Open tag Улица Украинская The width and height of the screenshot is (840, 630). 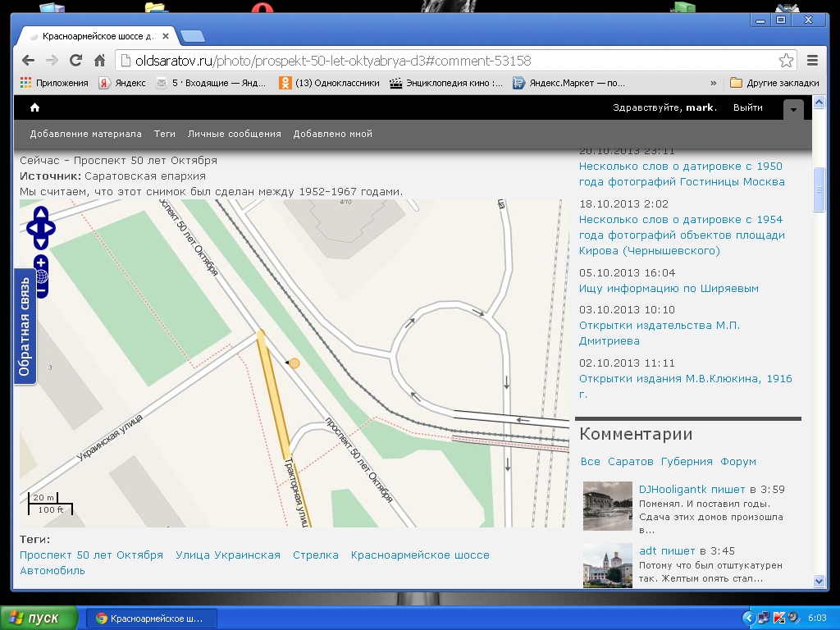(228, 555)
